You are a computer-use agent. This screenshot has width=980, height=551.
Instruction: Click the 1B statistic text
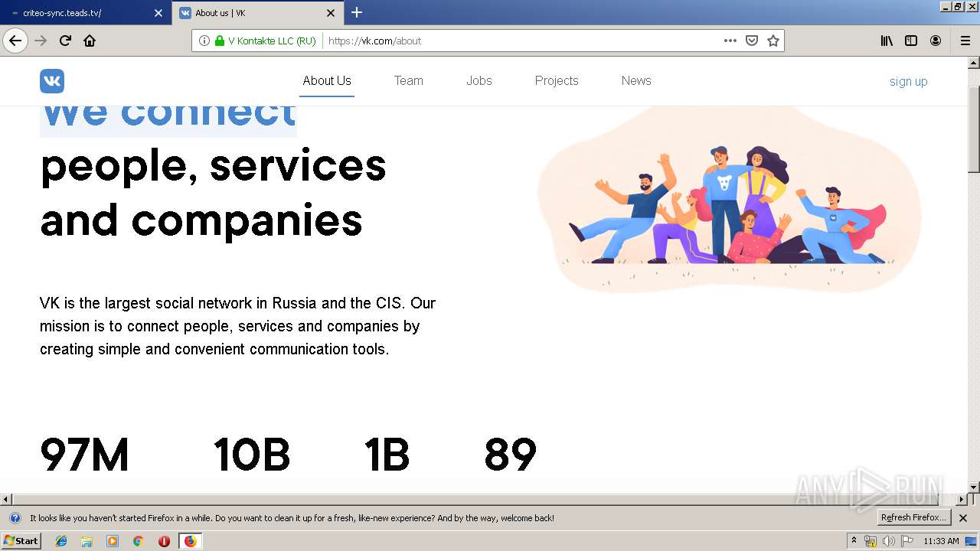coord(387,455)
